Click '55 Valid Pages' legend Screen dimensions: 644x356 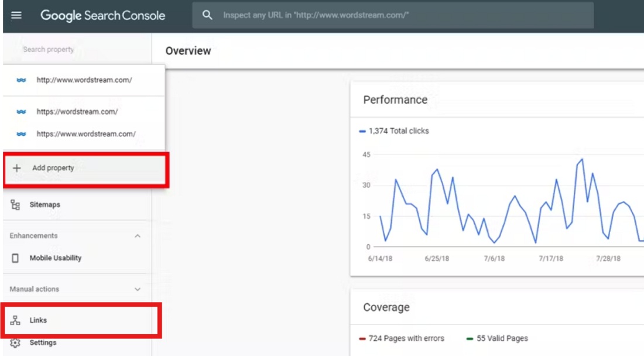(x=502, y=338)
